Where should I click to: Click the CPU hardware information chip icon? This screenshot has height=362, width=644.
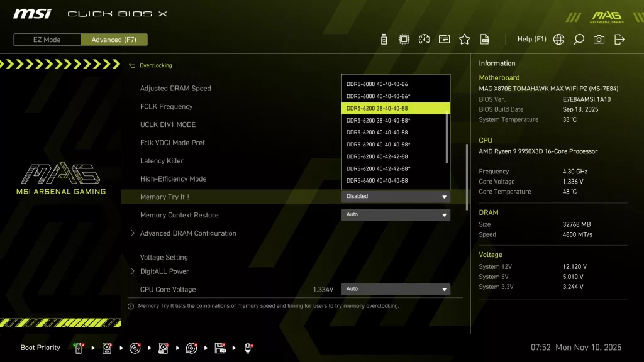click(403, 38)
